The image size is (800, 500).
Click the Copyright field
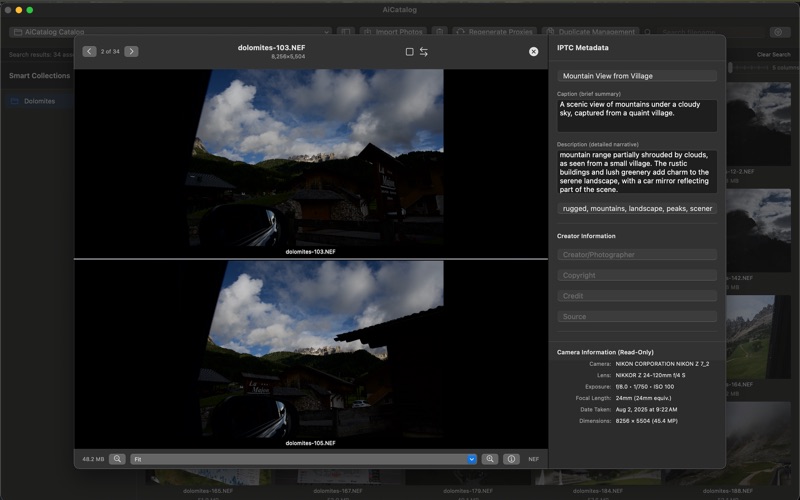[637, 275]
